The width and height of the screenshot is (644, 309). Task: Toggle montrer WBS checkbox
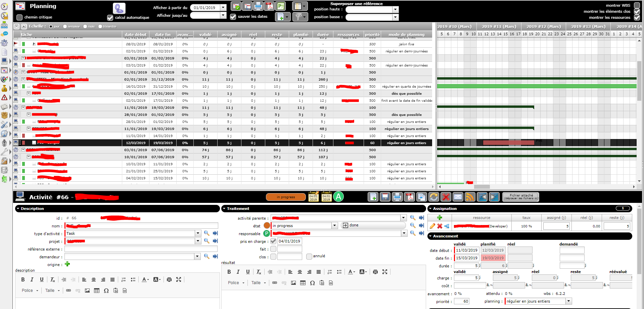point(637,5)
